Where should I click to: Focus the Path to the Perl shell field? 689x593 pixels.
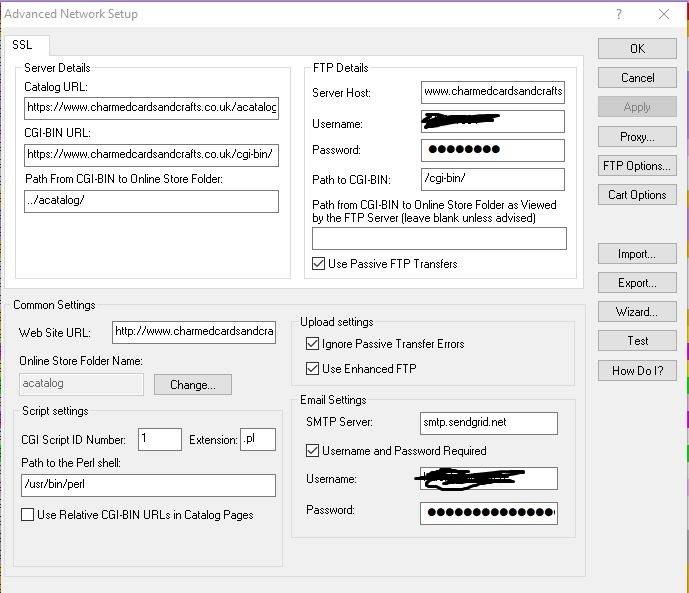coord(148,485)
